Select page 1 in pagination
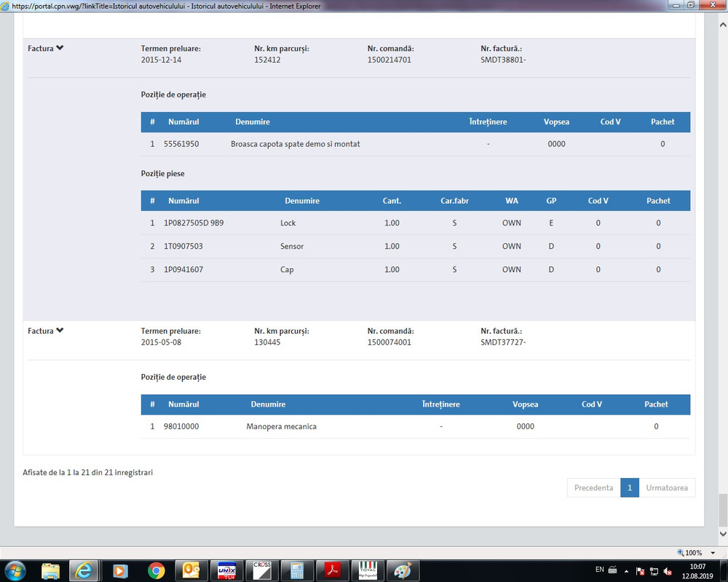 point(630,487)
